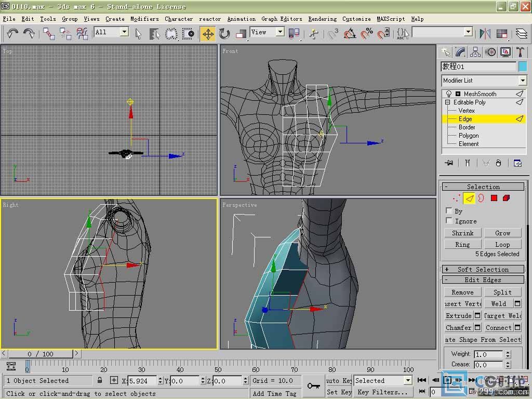Click Bind to Space Warp icon

pos(82,33)
